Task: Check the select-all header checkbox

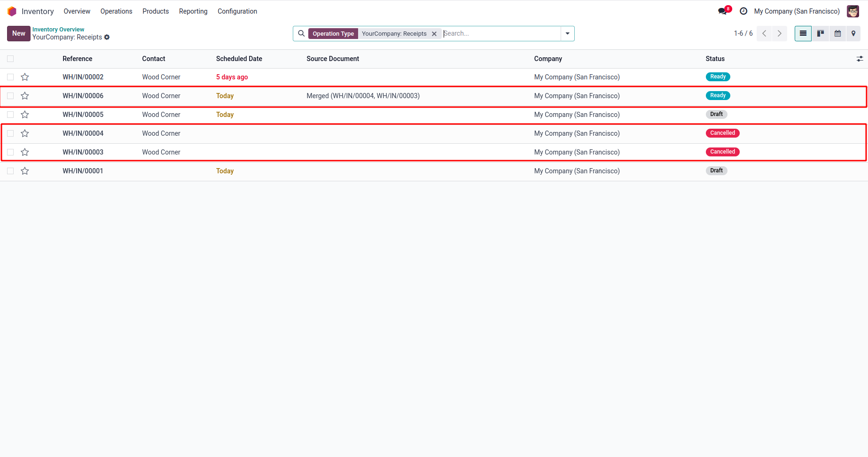Action: (10, 59)
